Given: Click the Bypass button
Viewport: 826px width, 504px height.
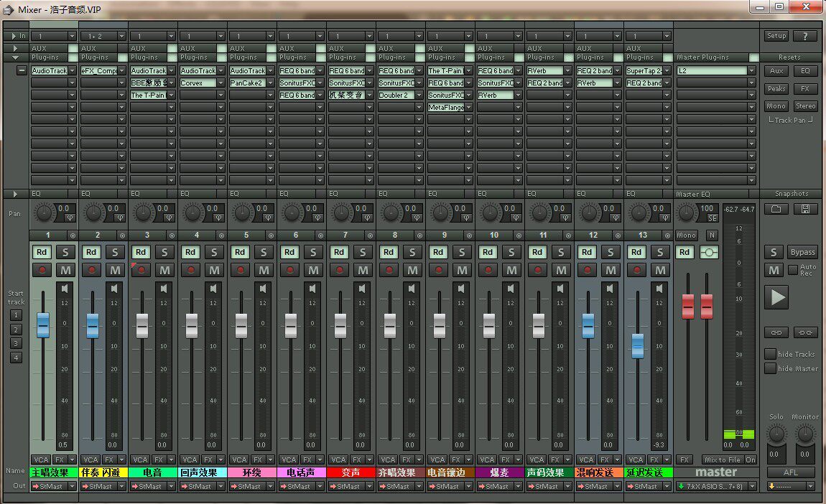Looking at the screenshot, I should tap(802, 252).
